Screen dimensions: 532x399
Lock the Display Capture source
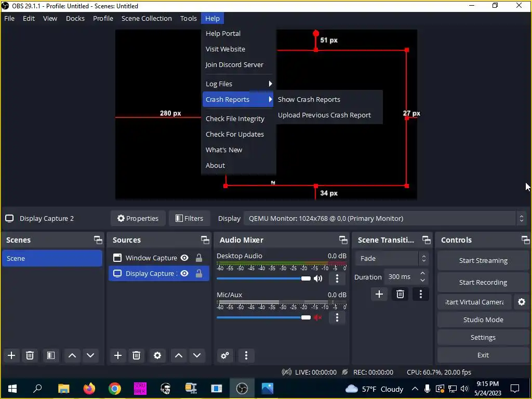coord(199,273)
